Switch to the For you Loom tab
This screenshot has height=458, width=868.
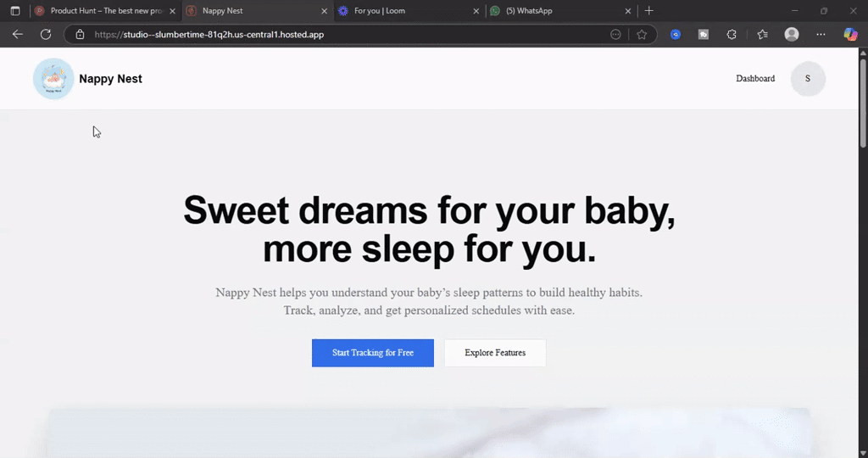(x=409, y=11)
